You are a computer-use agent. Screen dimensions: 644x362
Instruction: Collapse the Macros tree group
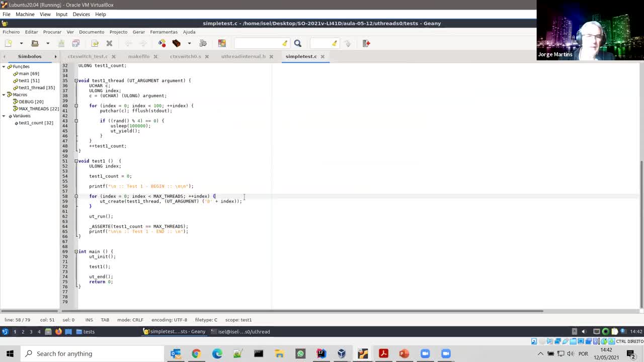pos(4,95)
